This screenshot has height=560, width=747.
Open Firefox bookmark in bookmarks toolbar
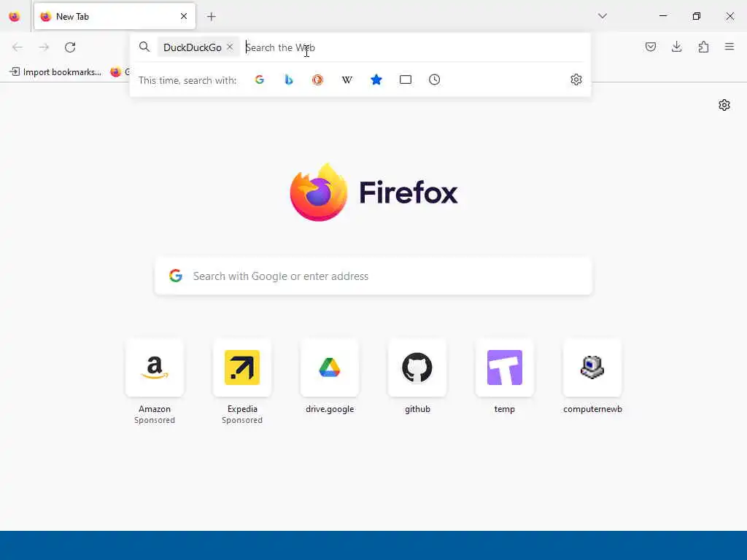click(119, 72)
